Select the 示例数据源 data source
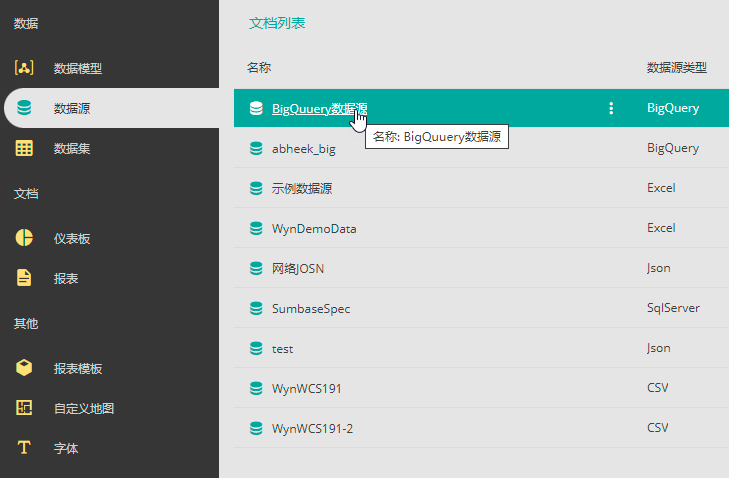The height and width of the screenshot is (478, 729). (302, 188)
